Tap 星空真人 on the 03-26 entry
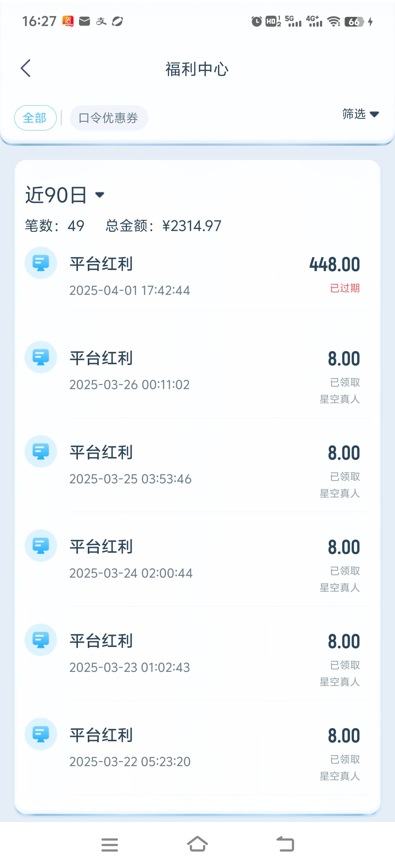The width and height of the screenshot is (395, 868). click(339, 399)
